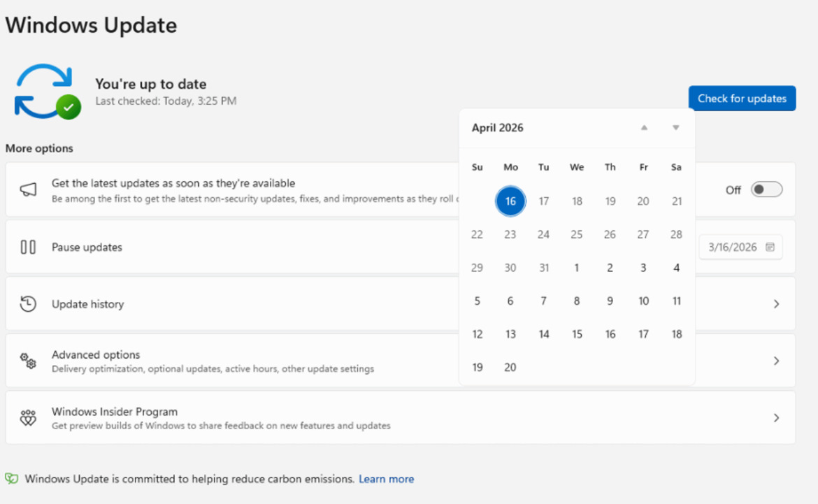The height and width of the screenshot is (504, 818).
Task: Click the megaphone latest updates icon
Action: (28, 189)
